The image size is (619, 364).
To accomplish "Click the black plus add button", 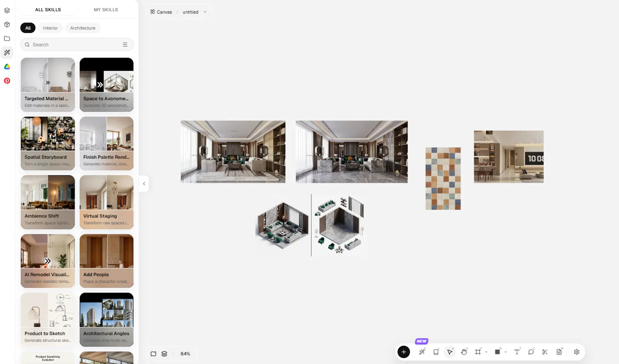I will (x=404, y=352).
